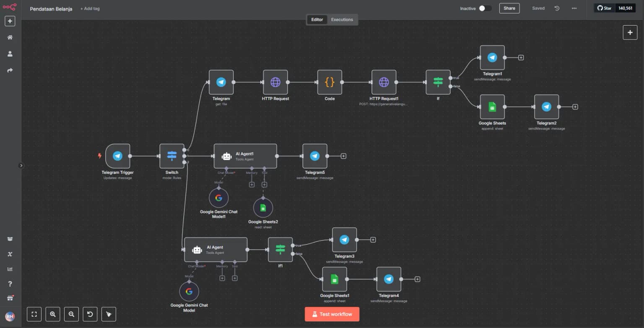Viewport: 644px width, 328px height.
Task: Click the sidebar create plus button
Action: coord(10,21)
